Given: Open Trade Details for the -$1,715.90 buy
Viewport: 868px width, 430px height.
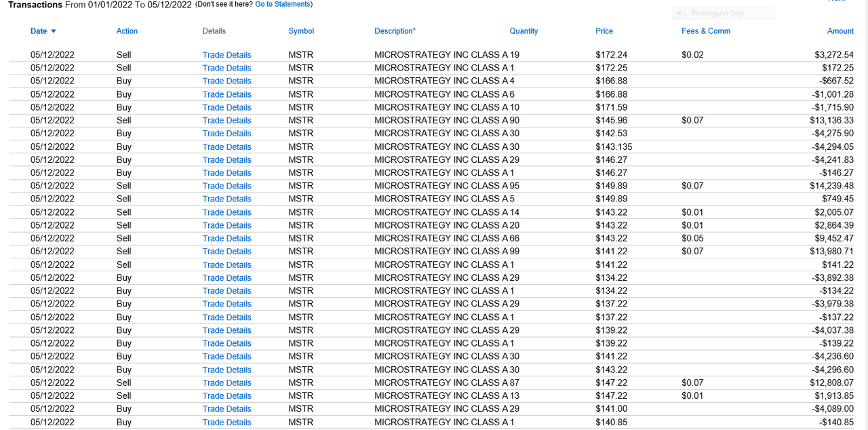Looking at the screenshot, I should (226, 107).
